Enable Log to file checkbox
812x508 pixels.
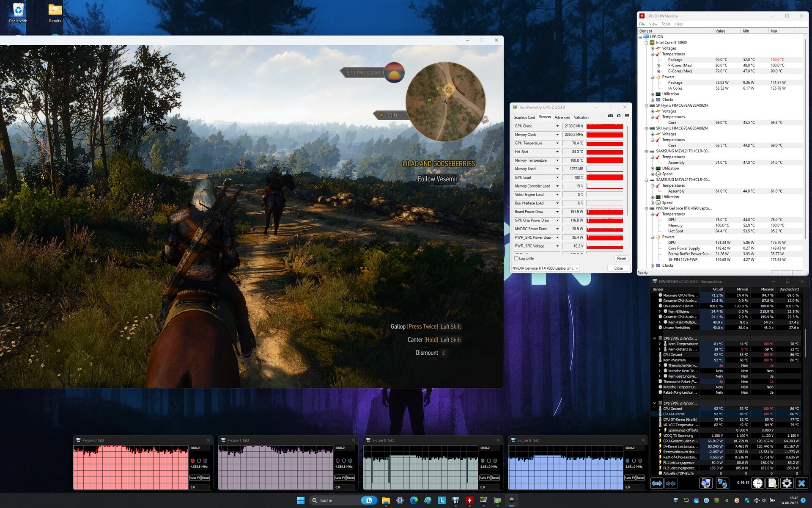516,258
